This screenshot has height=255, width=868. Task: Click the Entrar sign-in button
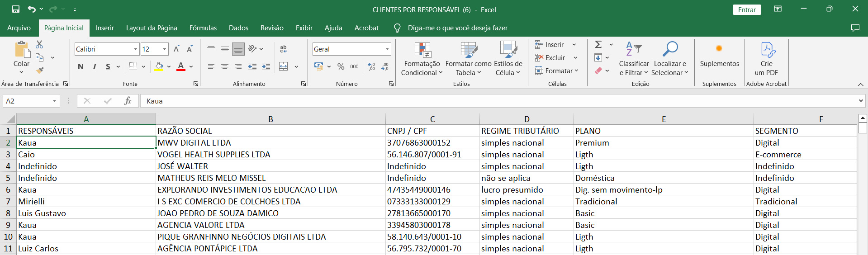coord(747,9)
